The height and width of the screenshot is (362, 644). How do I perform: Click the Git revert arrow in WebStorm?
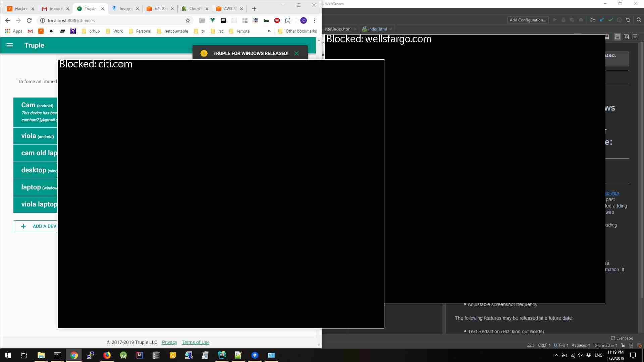[628, 20]
